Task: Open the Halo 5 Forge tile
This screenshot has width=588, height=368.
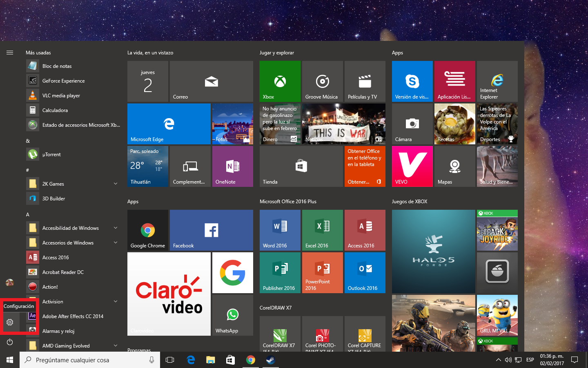Action: pyautogui.click(x=434, y=251)
